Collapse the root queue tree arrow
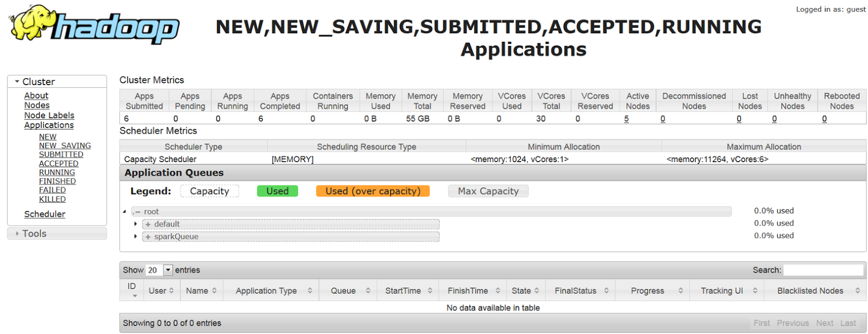 (x=124, y=211)
